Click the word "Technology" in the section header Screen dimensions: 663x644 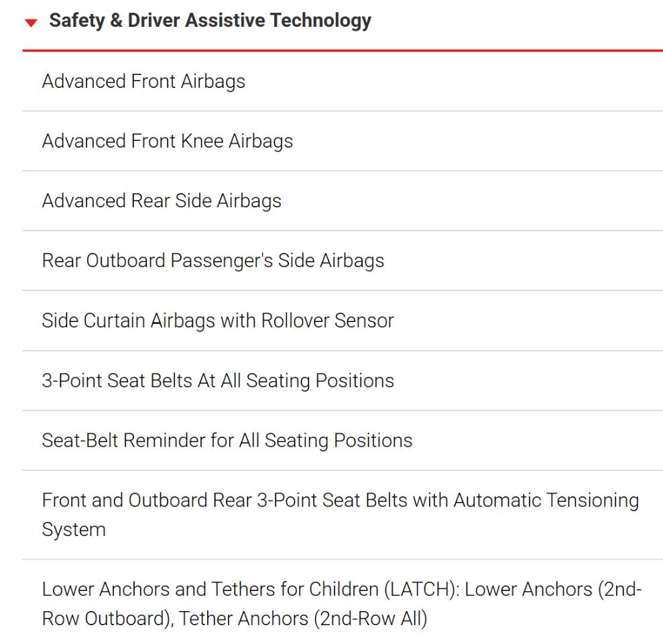pos(320,21)
